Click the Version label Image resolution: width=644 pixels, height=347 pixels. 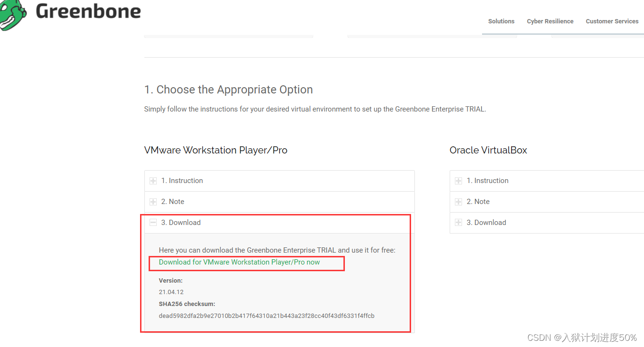pyautogui.click(x=171, y=281)
